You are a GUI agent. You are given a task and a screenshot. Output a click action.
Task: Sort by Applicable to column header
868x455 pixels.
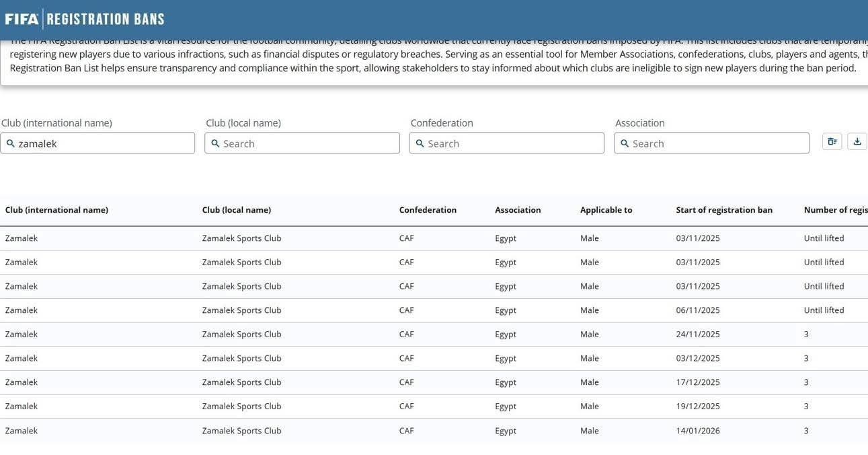click(606, 210)
